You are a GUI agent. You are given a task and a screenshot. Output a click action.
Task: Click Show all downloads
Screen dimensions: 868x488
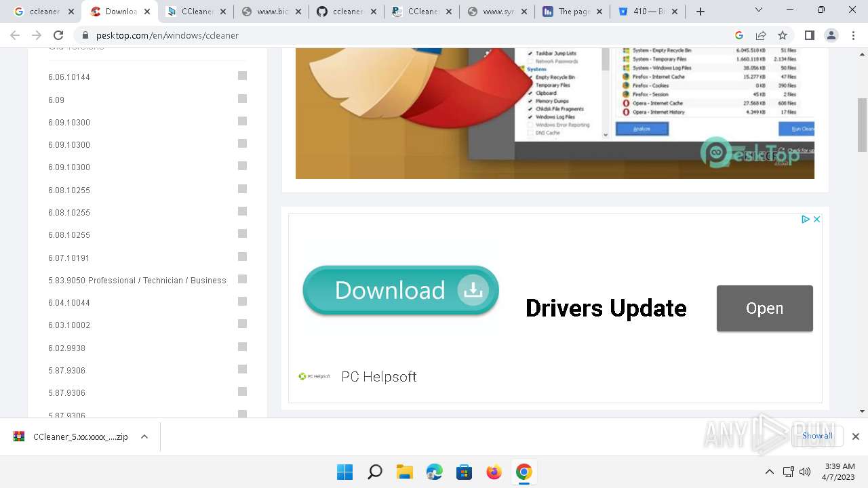(817, 436)
